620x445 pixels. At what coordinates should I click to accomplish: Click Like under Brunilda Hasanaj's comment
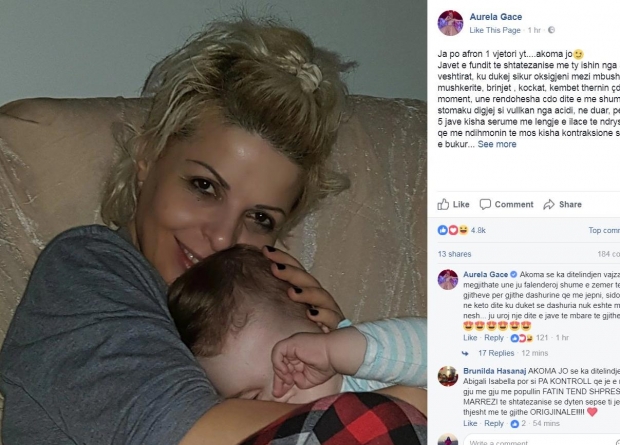pyautogui.click(x=470, y=423)
